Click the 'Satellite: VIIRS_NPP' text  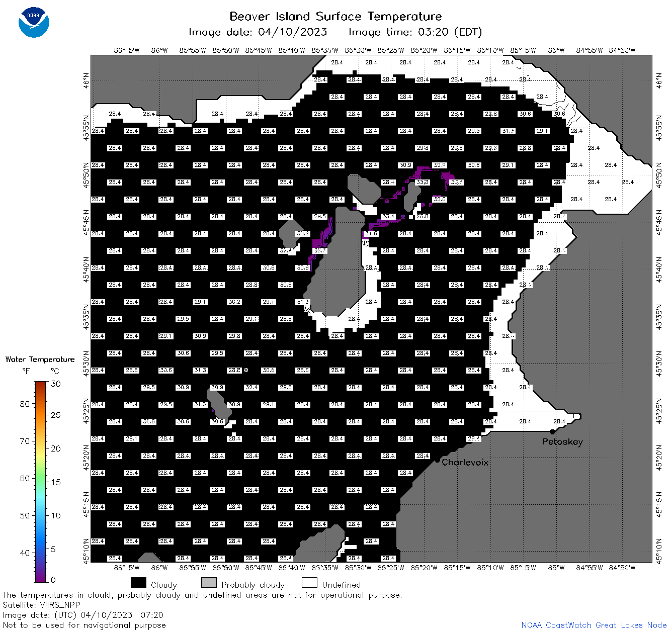[41, 605]
